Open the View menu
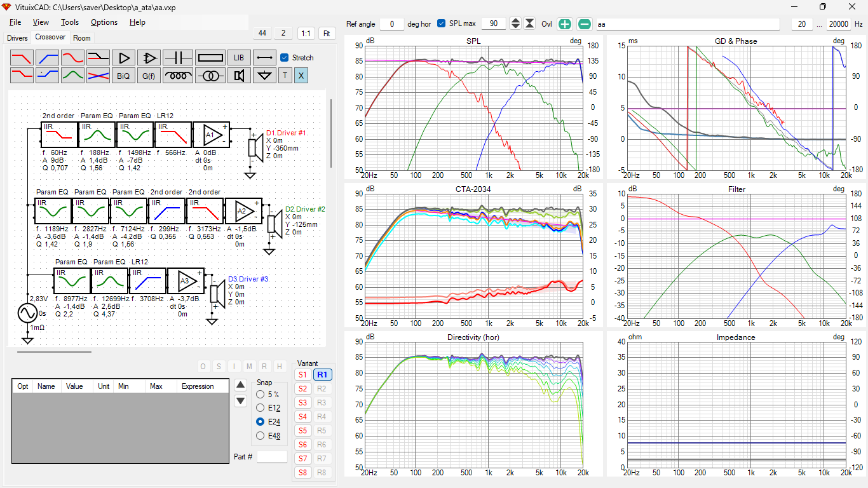This screenshot has height=488, width=868. (41, 22)
